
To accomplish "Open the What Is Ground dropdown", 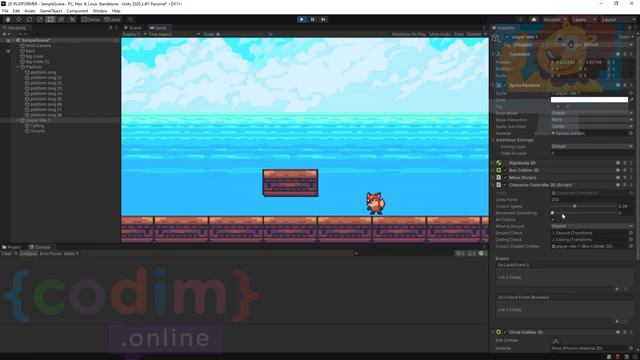I will click(592, 226).
